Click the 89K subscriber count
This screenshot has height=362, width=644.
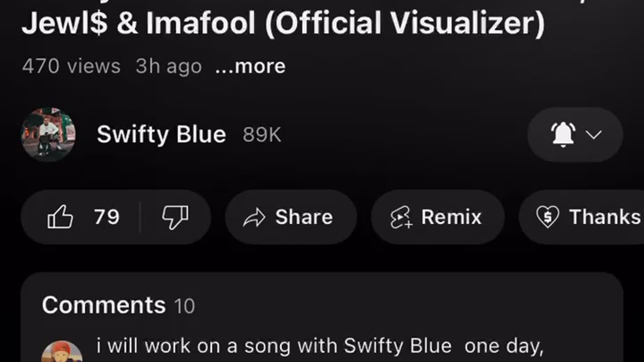point(262,135)
